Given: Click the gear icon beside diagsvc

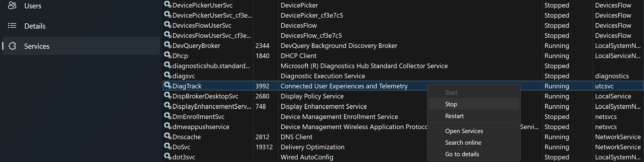Looking at the screenshot, I should click(x=168, y=75).
